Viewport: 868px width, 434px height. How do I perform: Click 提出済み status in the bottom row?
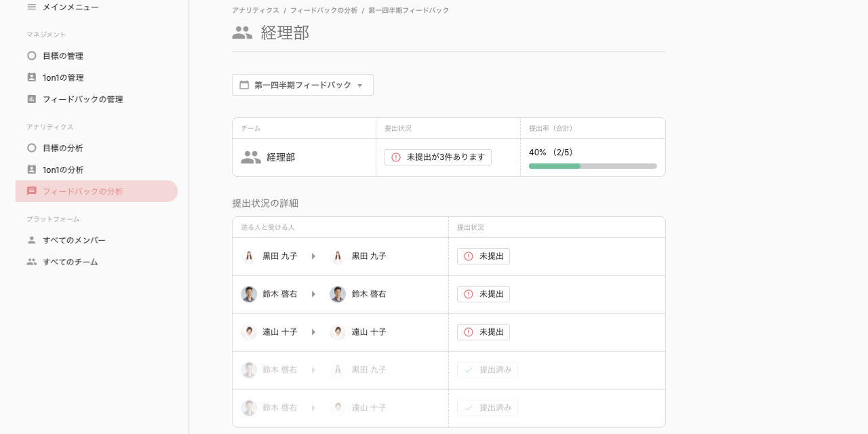click(x=488, y=408)
